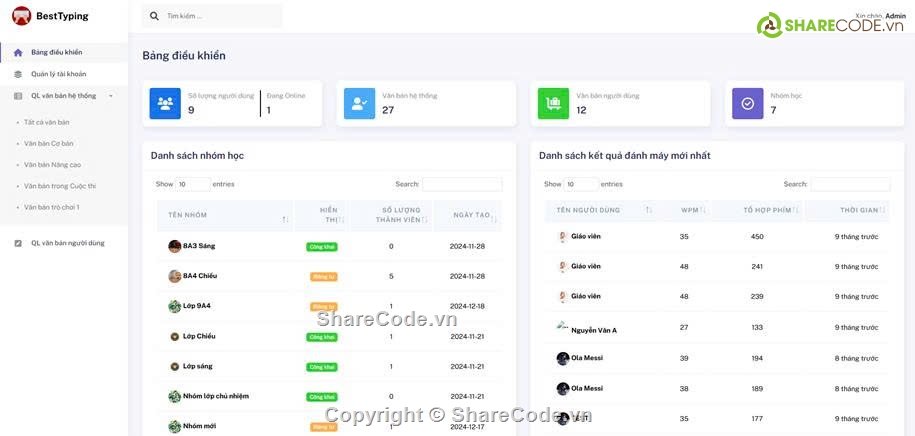Sort results by WPM column
The image size is (915, 436).
(x=693, y=210)
